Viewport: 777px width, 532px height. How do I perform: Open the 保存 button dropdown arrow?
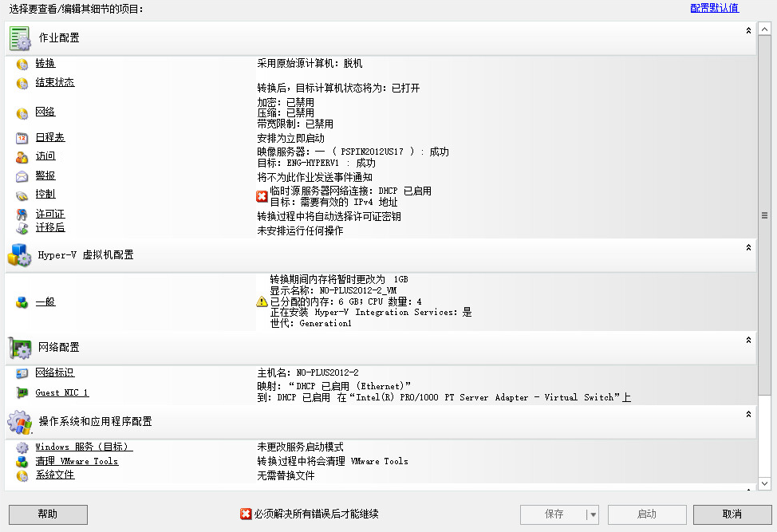[593, 514]
